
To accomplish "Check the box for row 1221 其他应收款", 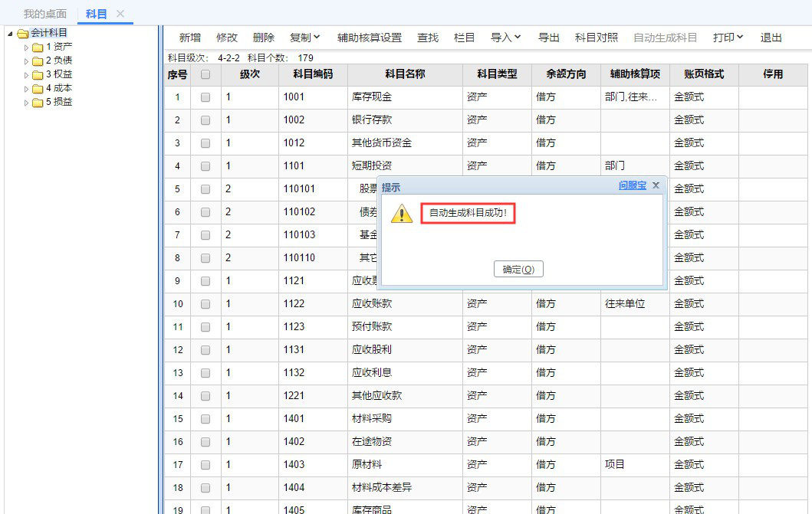I will (x=205, y=396).
